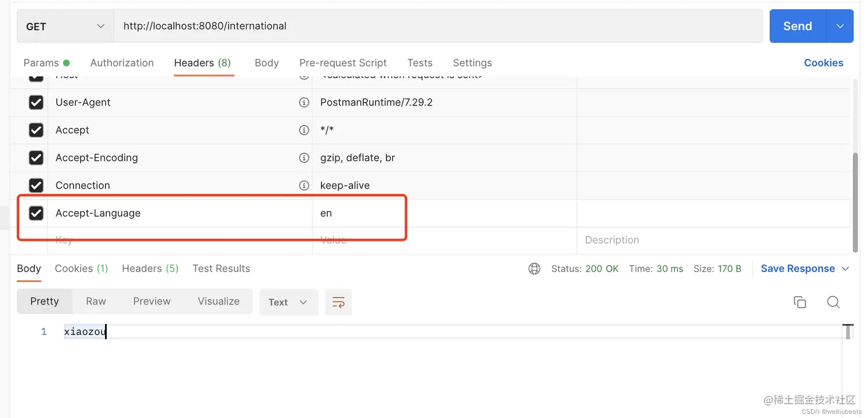Click the 'gzip, deflate, br' value
868x418 pixels.
358,158
